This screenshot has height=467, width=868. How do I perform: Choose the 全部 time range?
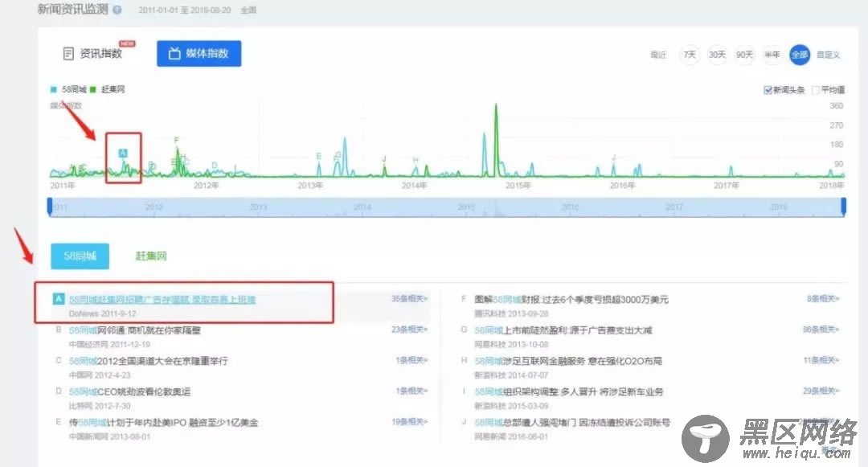coord(800,54)
